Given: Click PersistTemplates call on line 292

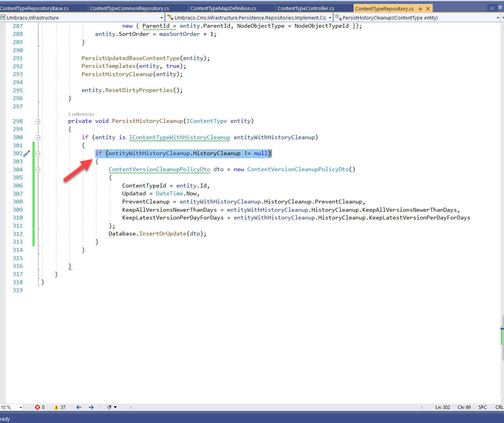Looking at the screenshot, I should tap(134, 66).
